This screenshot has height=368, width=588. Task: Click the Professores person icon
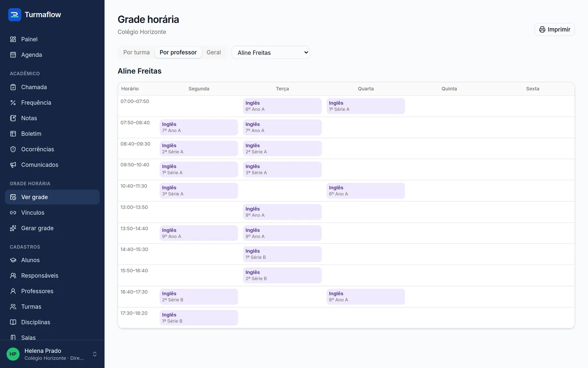click(x=13, y=291)
